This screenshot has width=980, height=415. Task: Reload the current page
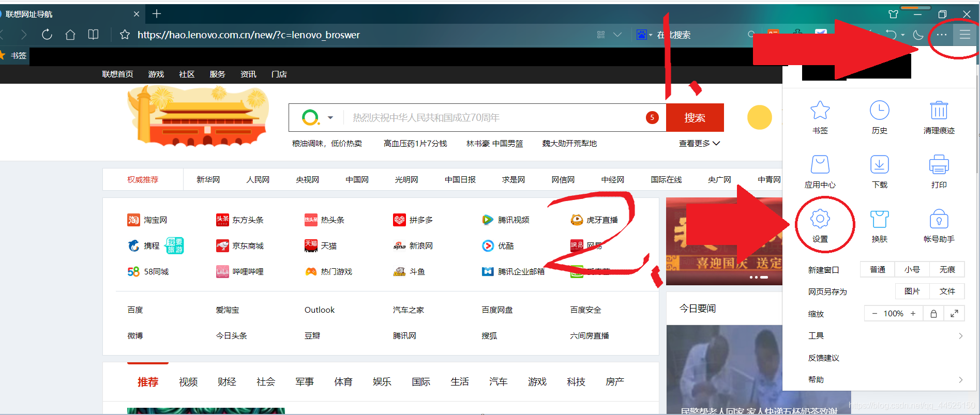click(x=47, y=35)
